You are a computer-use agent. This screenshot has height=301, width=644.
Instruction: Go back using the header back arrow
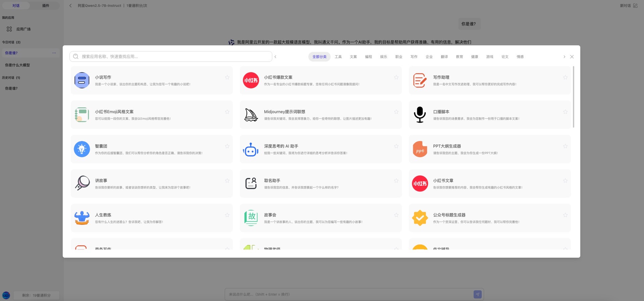click(x=70, y=6)
